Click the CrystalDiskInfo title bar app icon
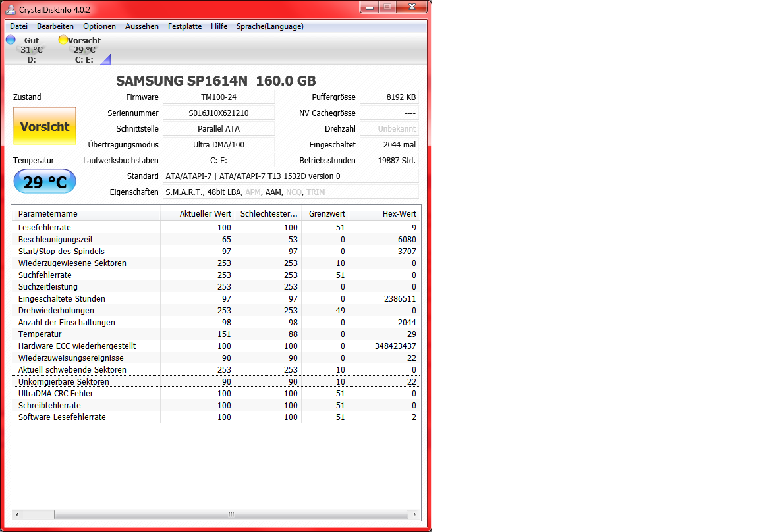This screenshot has height=532, width=759. (11, 9)
